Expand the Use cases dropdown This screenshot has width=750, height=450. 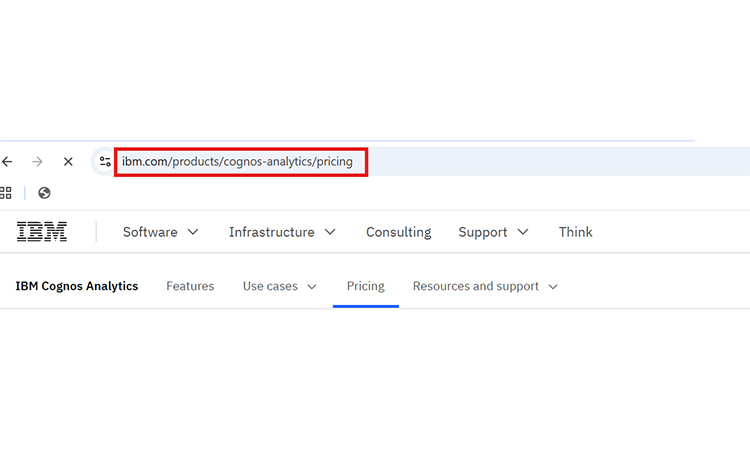click(279, 286)
